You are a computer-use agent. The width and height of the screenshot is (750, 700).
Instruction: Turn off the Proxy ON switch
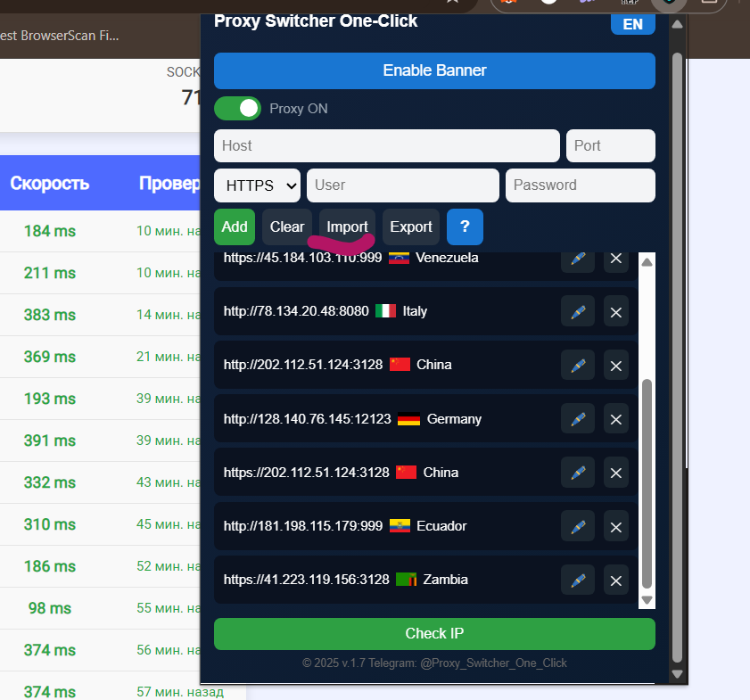pyautogui.click(x=237, y=108)
